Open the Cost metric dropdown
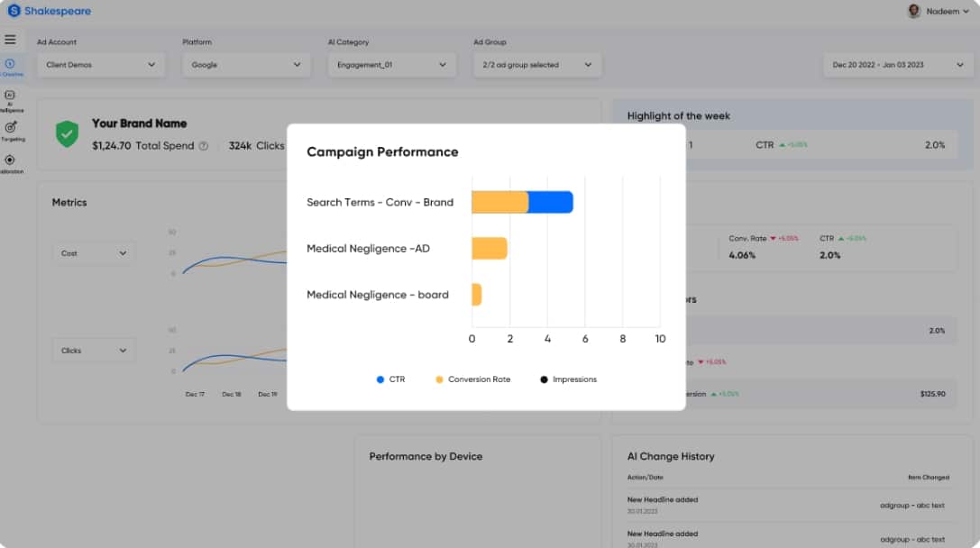The width and height of the screenshot is (980, 548). coord(94,253)
